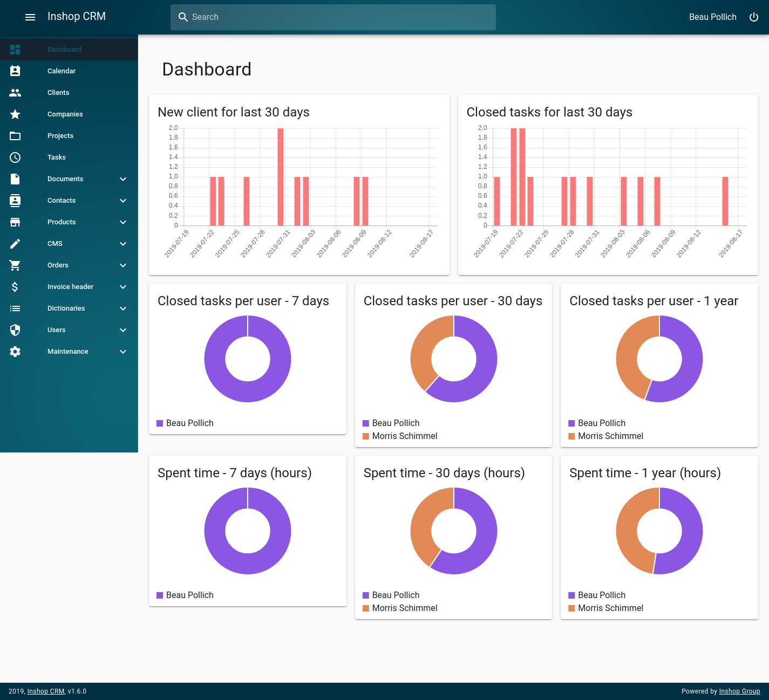Screen dimensions: 769x700
Task: Click the Clients people icon
Action: [x=15, y=93]
